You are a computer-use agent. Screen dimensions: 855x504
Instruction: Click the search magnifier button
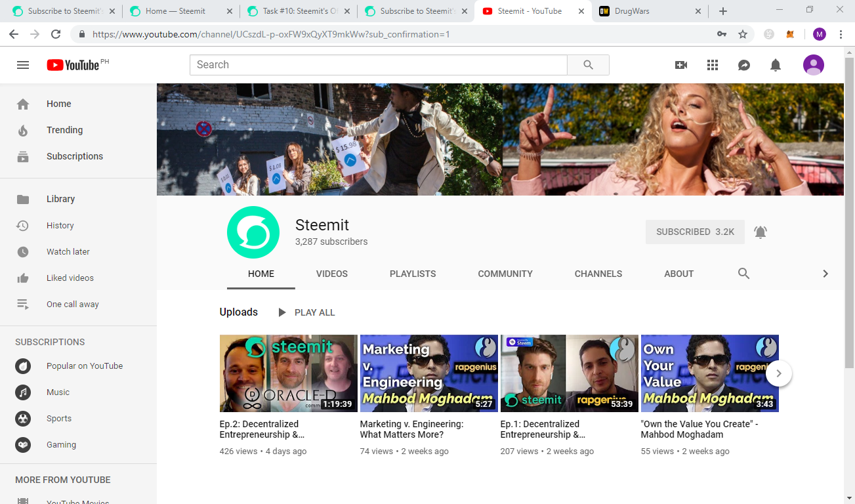pos(588,65)
